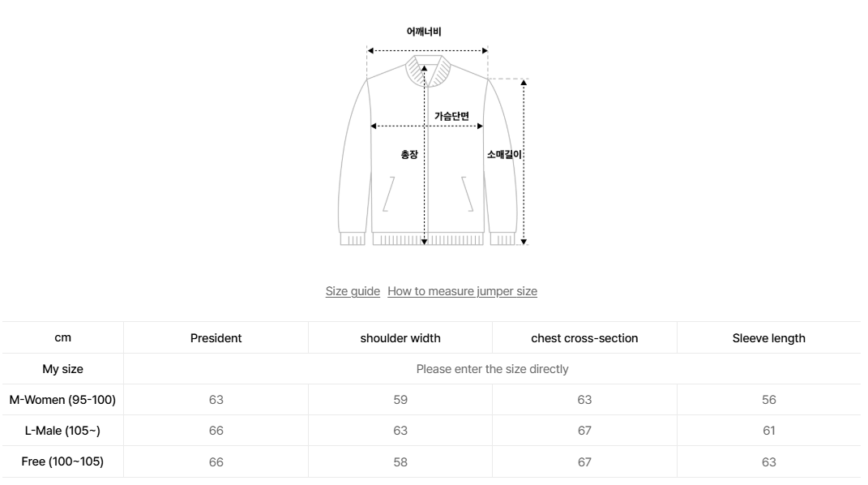
Task: Click the My size row label
Action: (62, 369)
